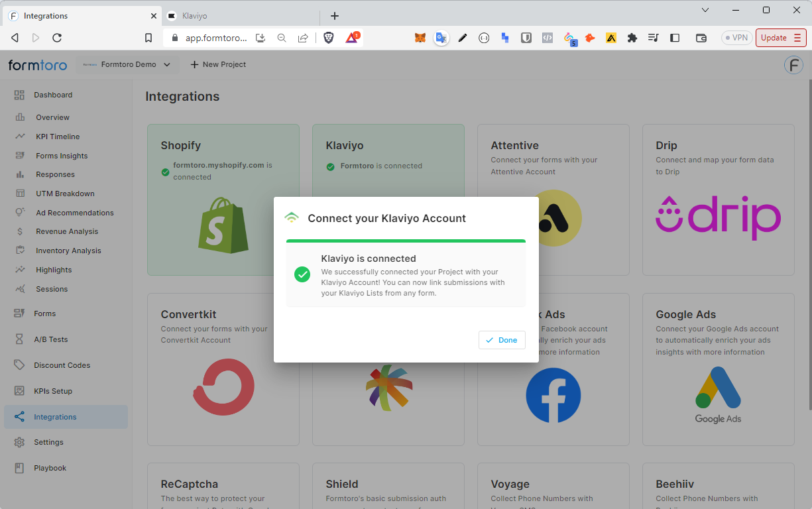The image size is (812, 509).
Task: Click the share icon in address bar
Action: (x=303, y=38)
